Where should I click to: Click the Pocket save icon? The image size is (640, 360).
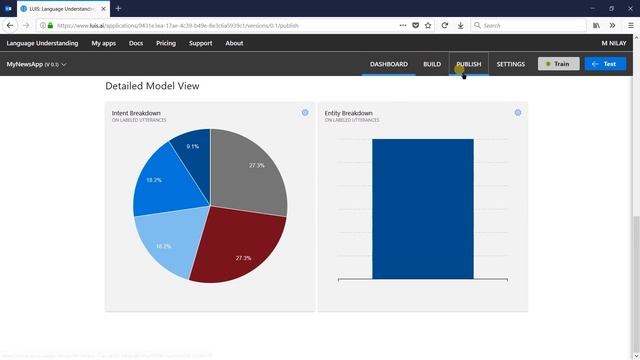[x=416, y=25]
